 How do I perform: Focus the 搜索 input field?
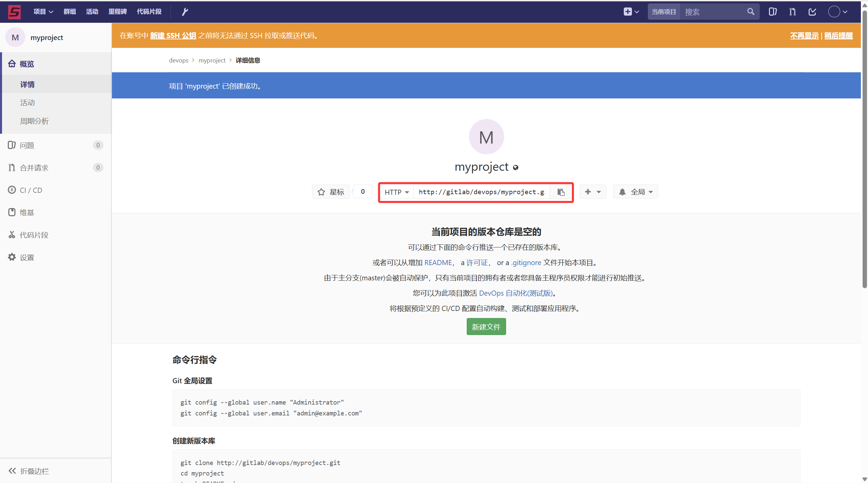714,12
